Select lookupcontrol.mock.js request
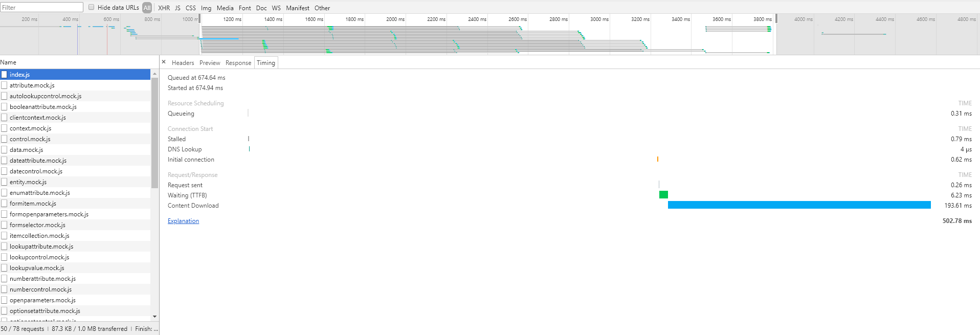 click(75, 257)
